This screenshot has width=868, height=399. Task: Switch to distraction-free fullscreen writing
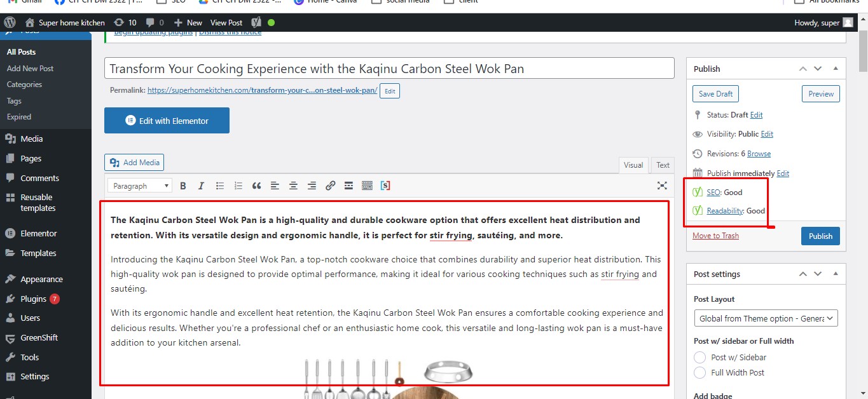662,186
